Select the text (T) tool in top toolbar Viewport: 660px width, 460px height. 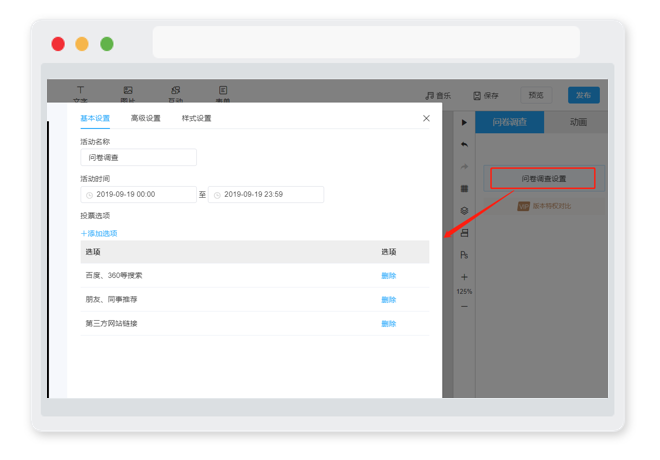pos(80,94)
